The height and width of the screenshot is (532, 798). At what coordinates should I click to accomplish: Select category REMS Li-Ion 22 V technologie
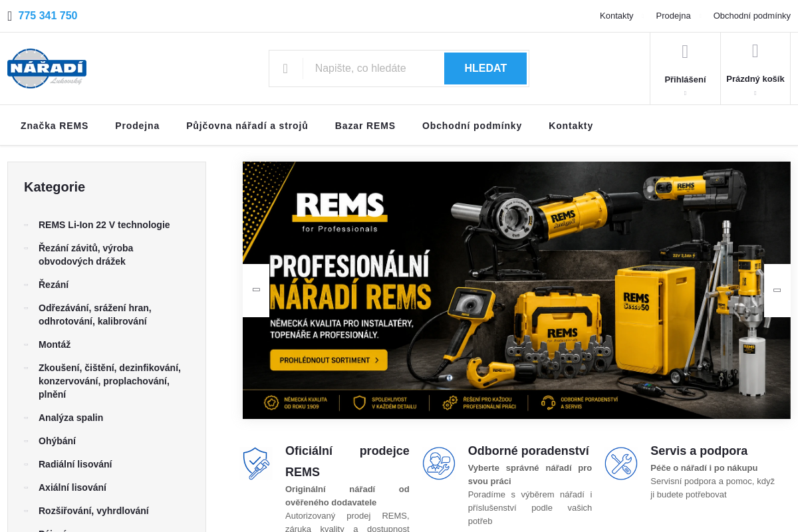coord(104,225)
